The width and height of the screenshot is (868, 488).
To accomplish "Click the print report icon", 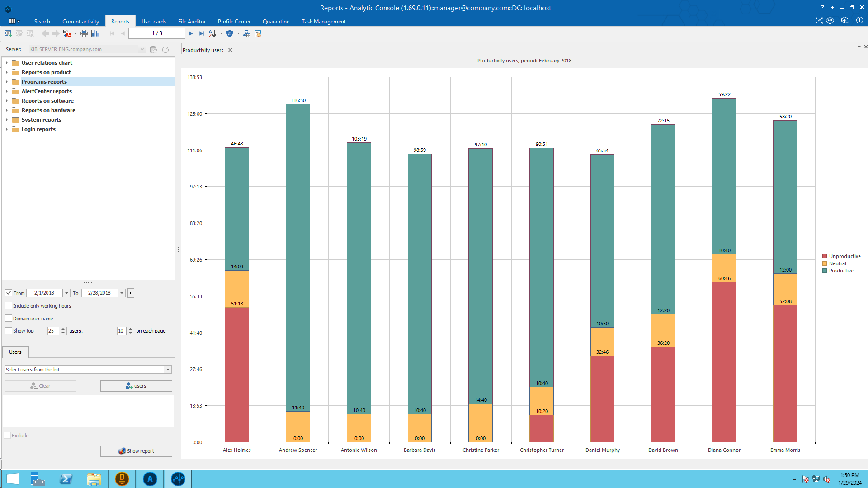I will pos(84,33).
